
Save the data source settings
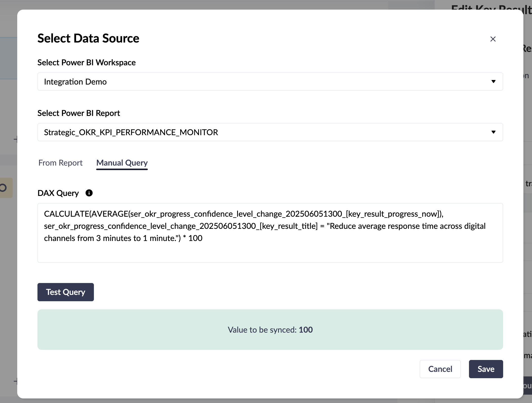486,369
